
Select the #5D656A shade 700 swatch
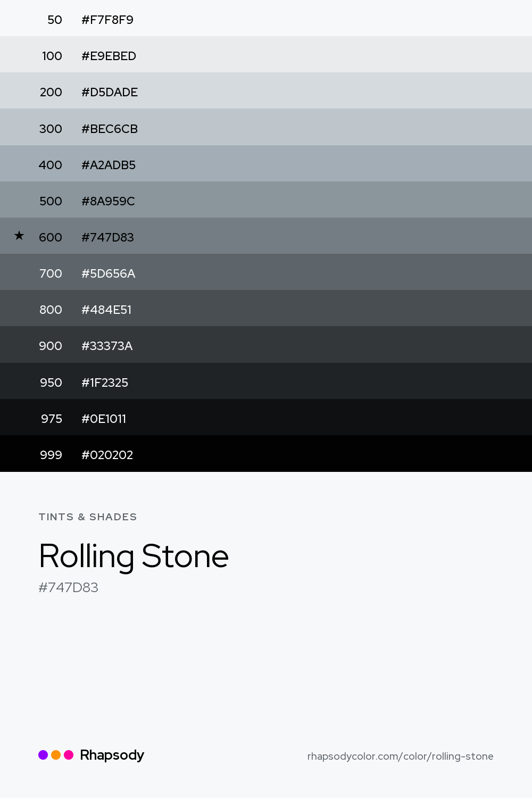coord(266,272)
